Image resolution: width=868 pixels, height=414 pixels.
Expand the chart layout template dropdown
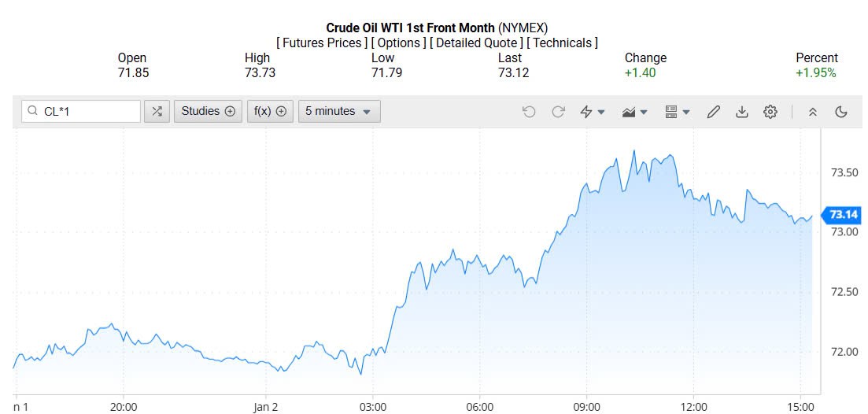[x=678, y=112]
